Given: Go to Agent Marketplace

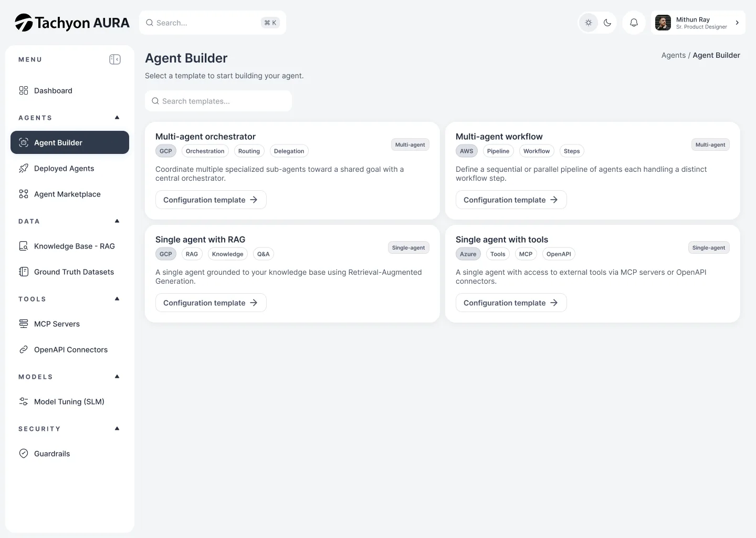Looking at the screenshot, I should (x=70, y=194).
